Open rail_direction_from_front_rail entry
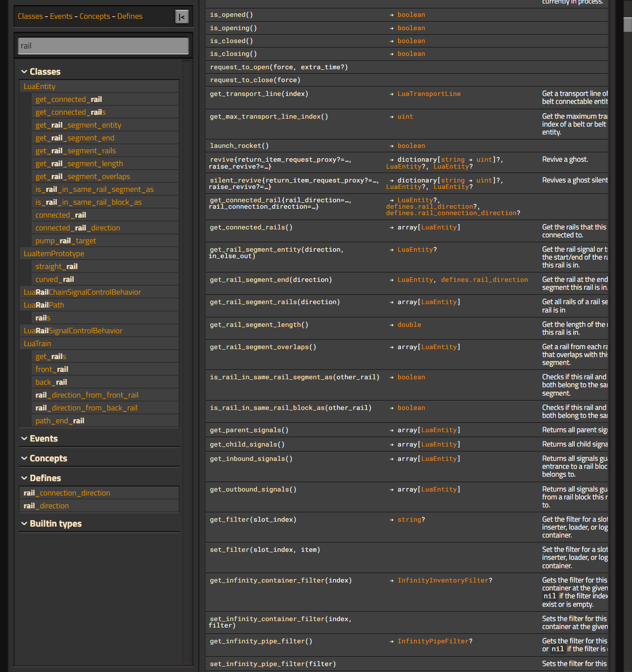632x672 pixels. point(87,395)
